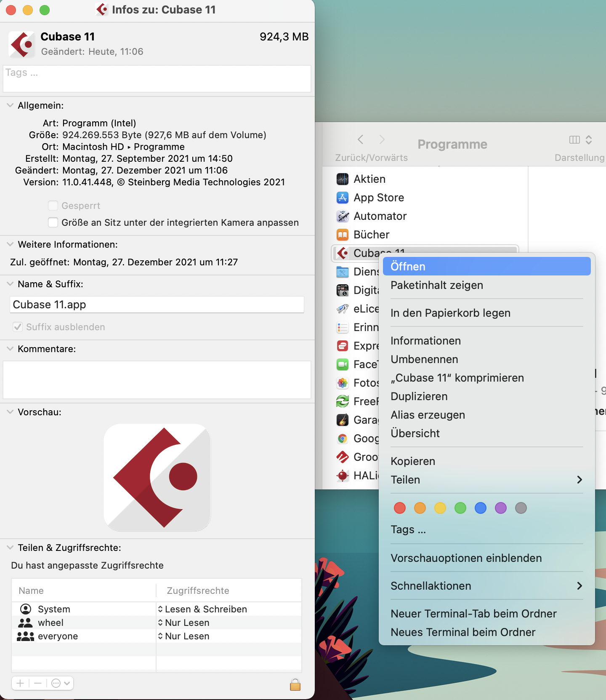Click the Darstellung view columns icon

tap(574, 140)
